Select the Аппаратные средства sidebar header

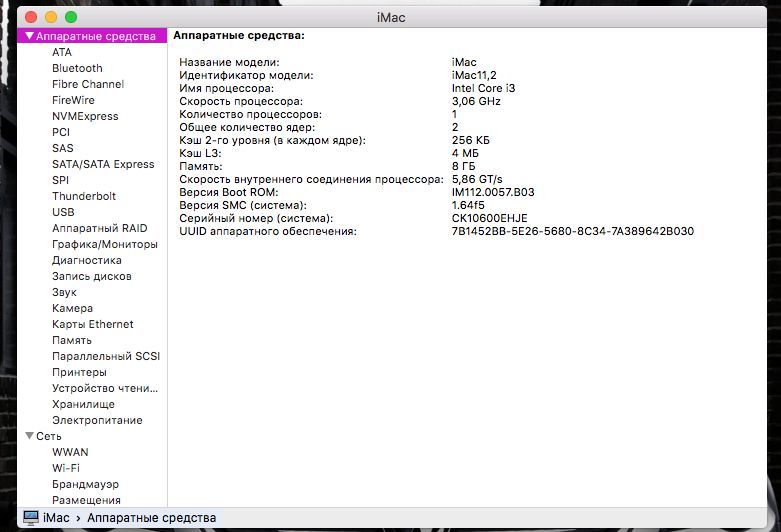pyautogui.click(x=92, y=36)
